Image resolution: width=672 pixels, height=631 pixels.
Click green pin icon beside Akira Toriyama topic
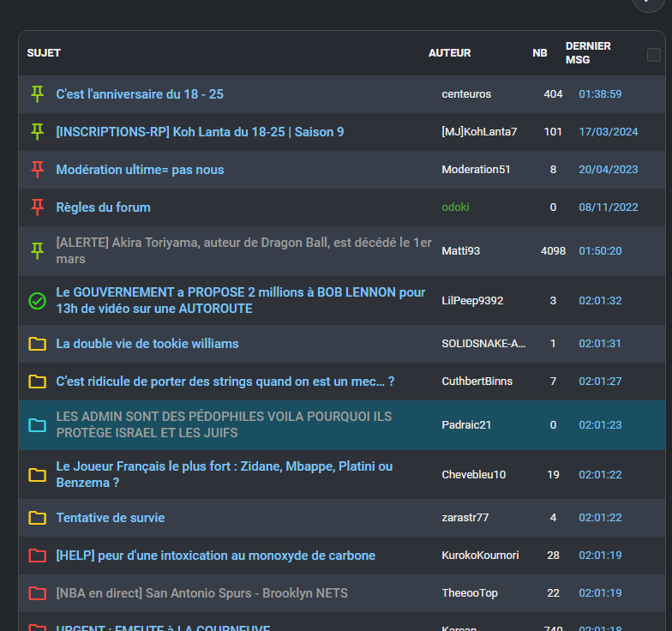point(38,250)
